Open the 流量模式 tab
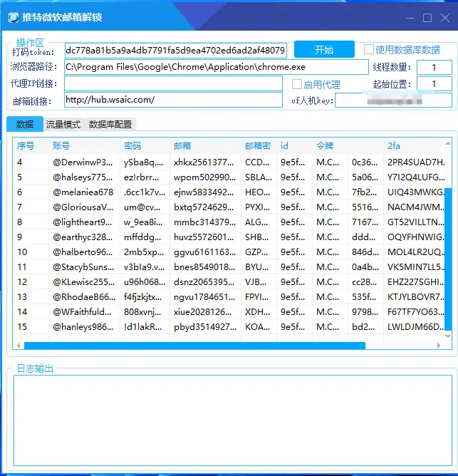 point(63,125)
